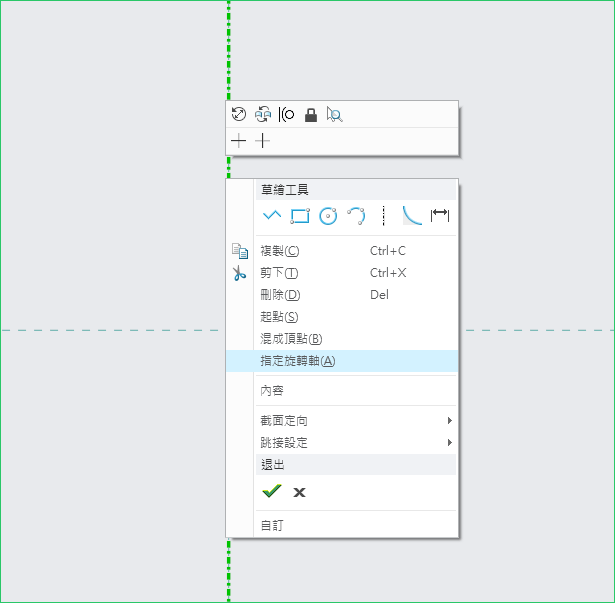Screen dimensions: 615x603
Task: Select the centerline sketch tool
Action: pos(384,215)
